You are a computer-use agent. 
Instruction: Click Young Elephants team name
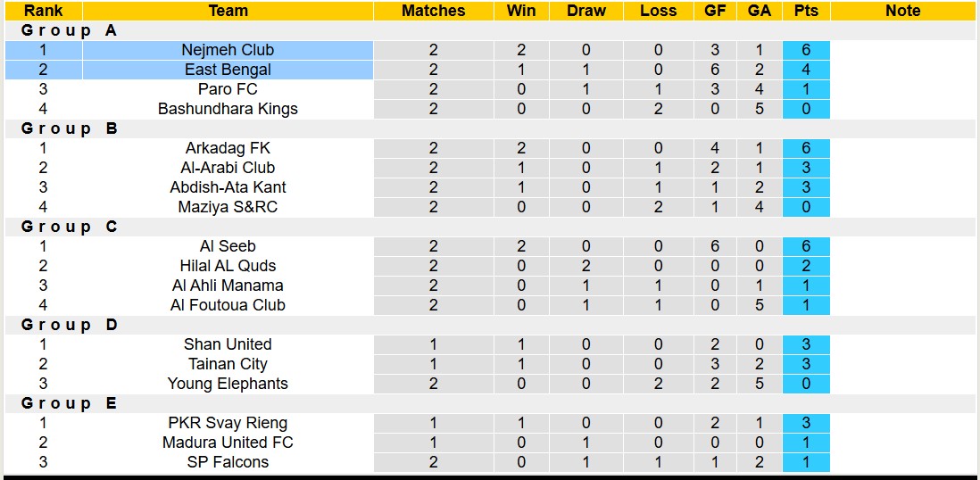(228, 384)
